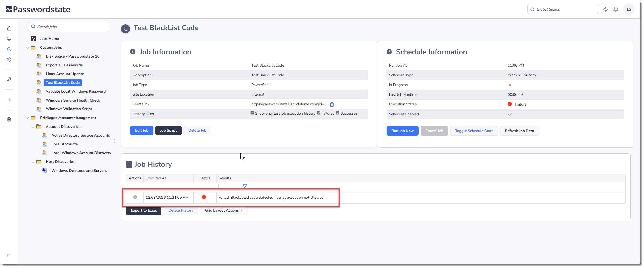
Task: Collapse the Account Discoveries folder
Action: (x=33, y=127)
